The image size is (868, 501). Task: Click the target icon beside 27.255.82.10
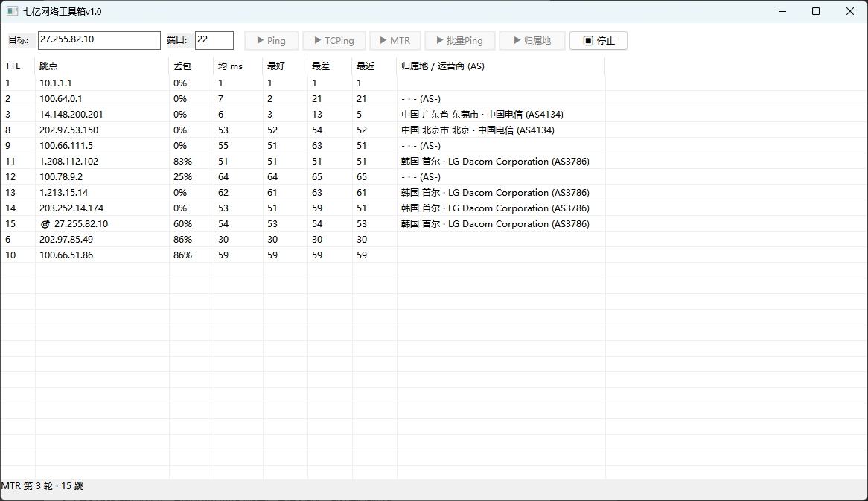pyautogui.click(x=45, y=224)
